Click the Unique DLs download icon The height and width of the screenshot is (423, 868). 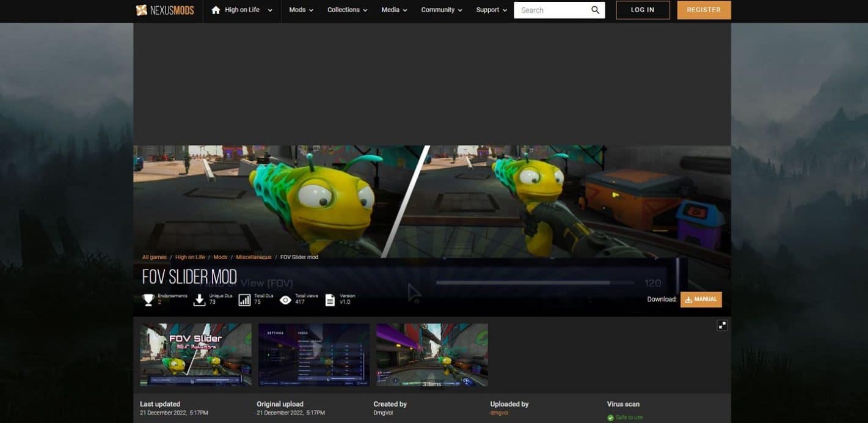(x=199, y=300)
